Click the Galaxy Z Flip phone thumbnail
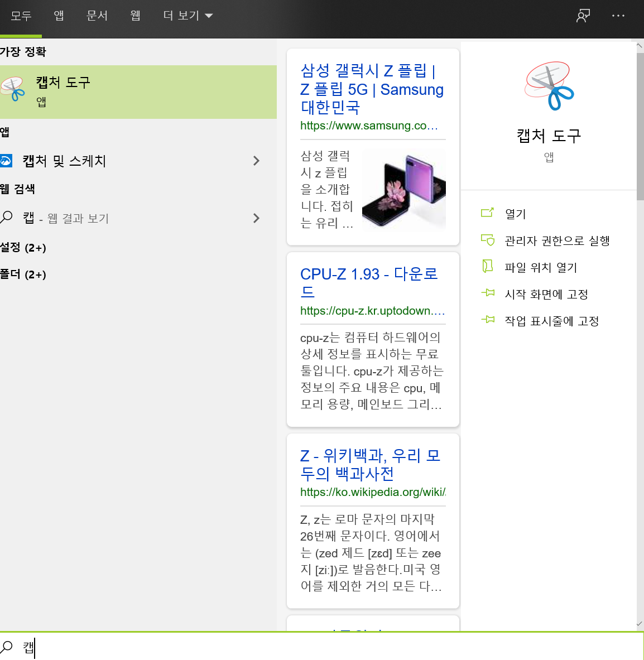Screen dimensions: 644x660 coord(403,190)
